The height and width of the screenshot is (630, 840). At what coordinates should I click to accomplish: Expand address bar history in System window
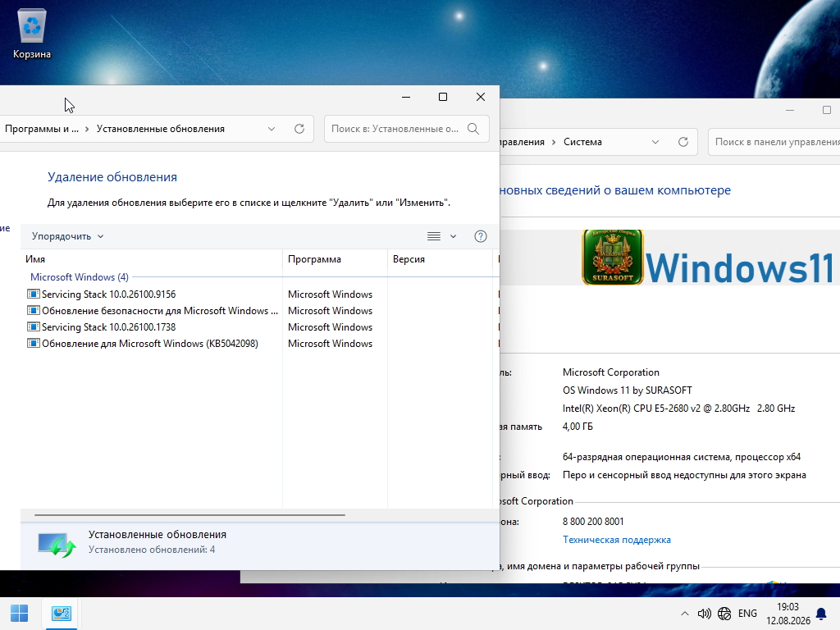pos(655,142)
